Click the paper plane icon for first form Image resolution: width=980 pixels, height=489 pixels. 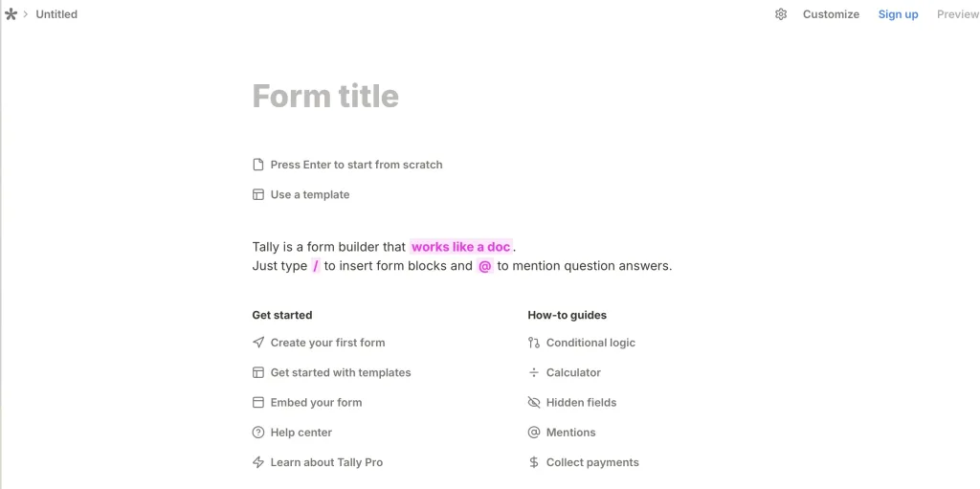(x=258, y=342)
